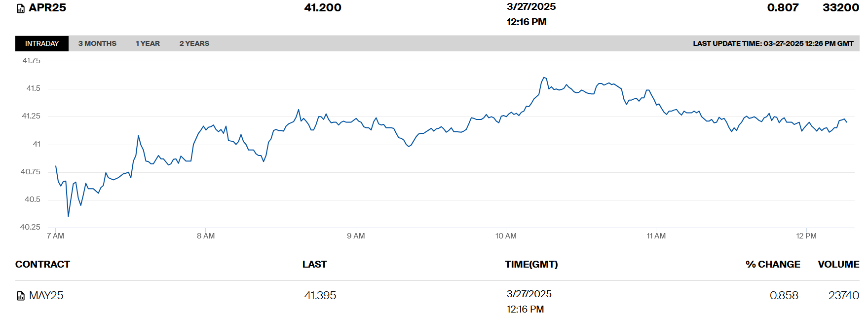The image size is (868, 315).
Task: Show the 1 YEAR chart range
Action: 148,43
